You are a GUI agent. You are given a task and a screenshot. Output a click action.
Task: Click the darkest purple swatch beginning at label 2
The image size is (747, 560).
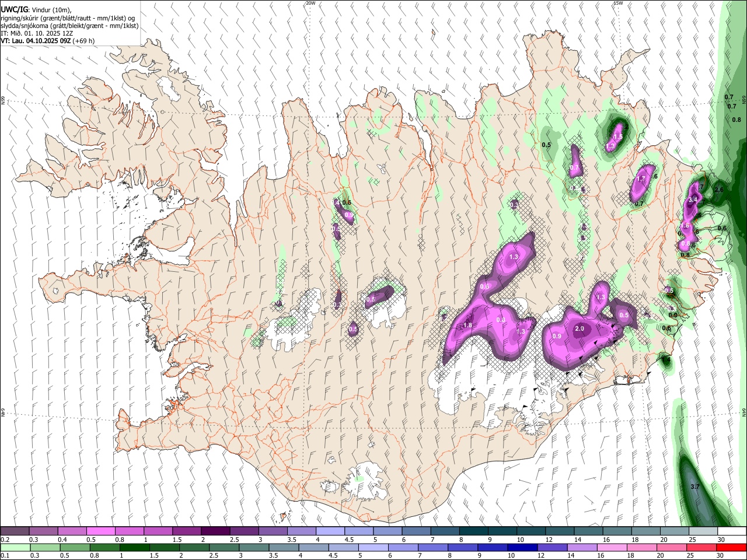coord(215,531)
